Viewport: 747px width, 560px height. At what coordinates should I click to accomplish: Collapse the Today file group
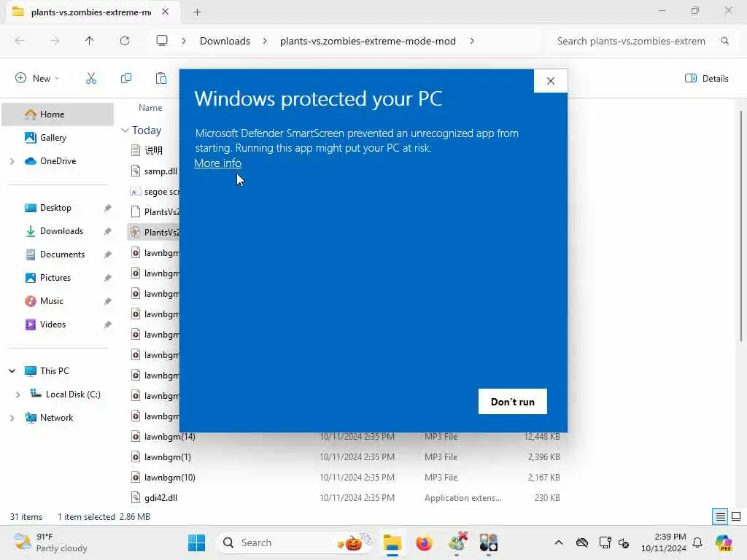[125, 130]
